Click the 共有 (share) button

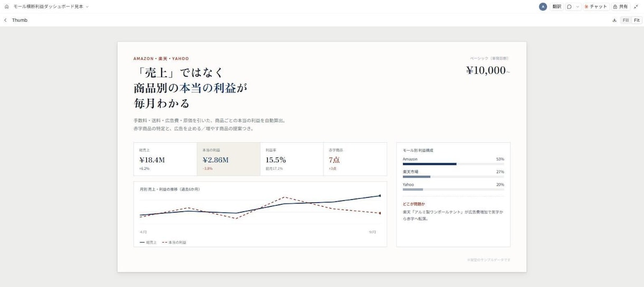coord(621,7)
